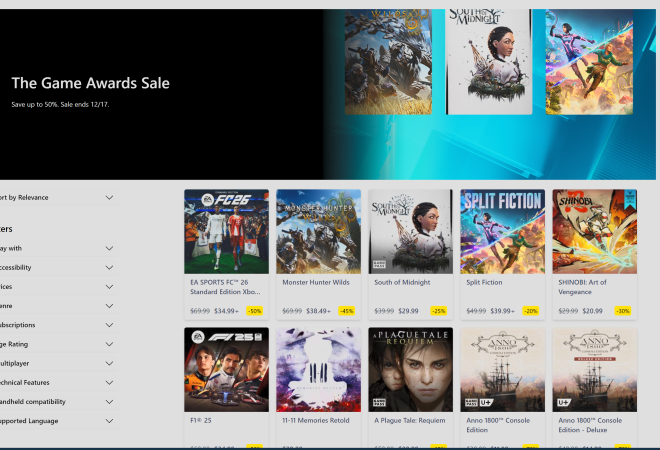Open the 11-11 Memories Retold cover image
The height and width of the screenshot is (450, 660).
pyautogui.click(x=318, y=369)
